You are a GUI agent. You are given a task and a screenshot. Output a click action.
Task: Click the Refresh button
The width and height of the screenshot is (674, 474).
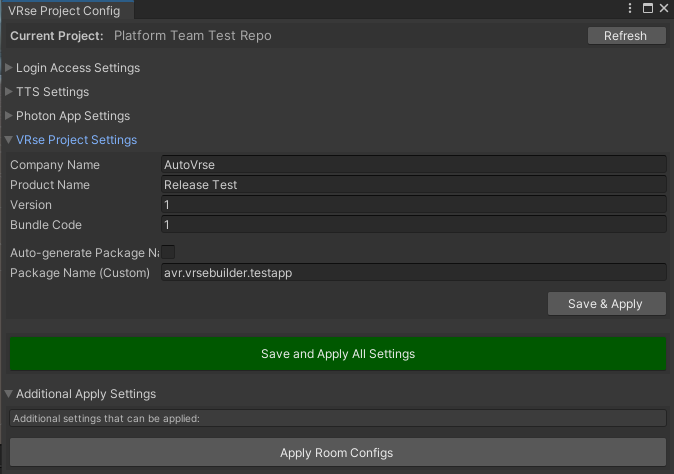click(626, 36)
